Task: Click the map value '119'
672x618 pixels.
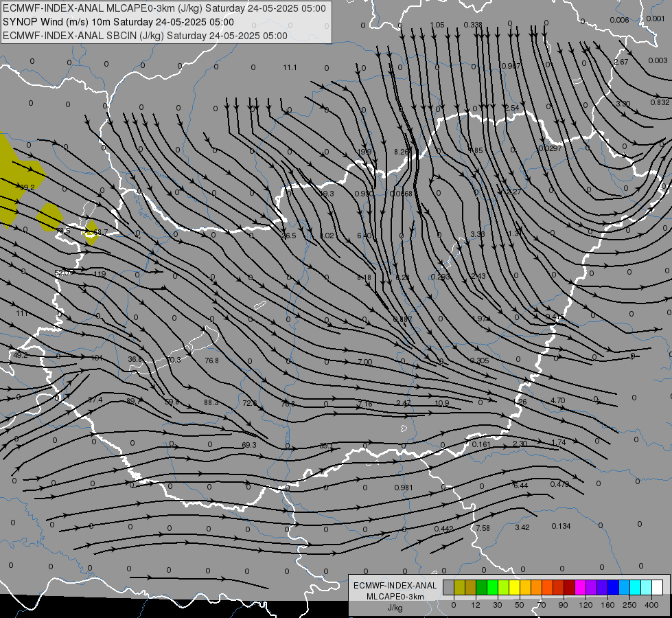Action: pos(100,274)
